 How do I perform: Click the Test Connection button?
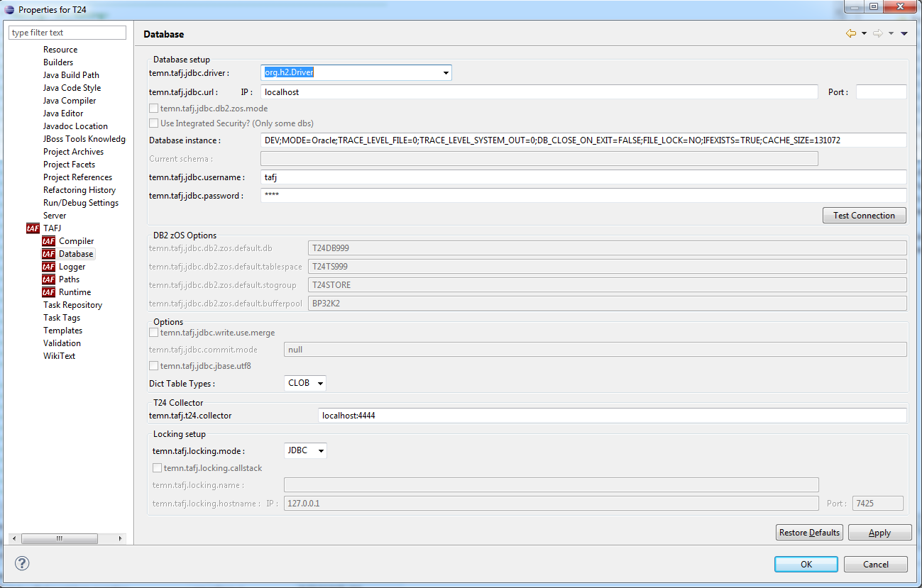pyautogui.click(x=864, y=216)
